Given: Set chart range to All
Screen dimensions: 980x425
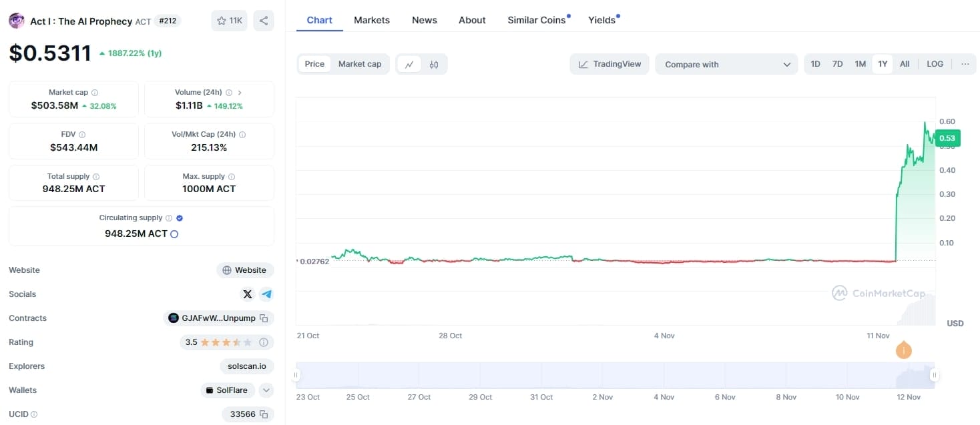Looking at the screenshot, I should (905, 64).
